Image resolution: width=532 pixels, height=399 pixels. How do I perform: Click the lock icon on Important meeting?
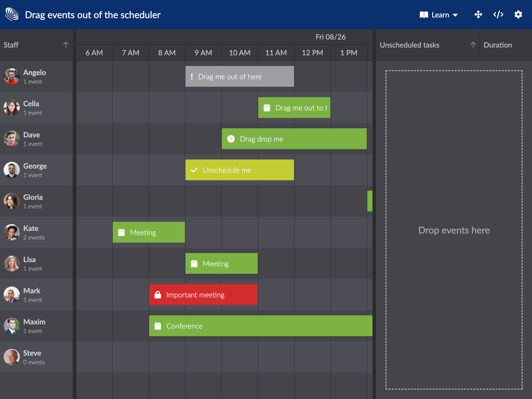coord(158,294)
